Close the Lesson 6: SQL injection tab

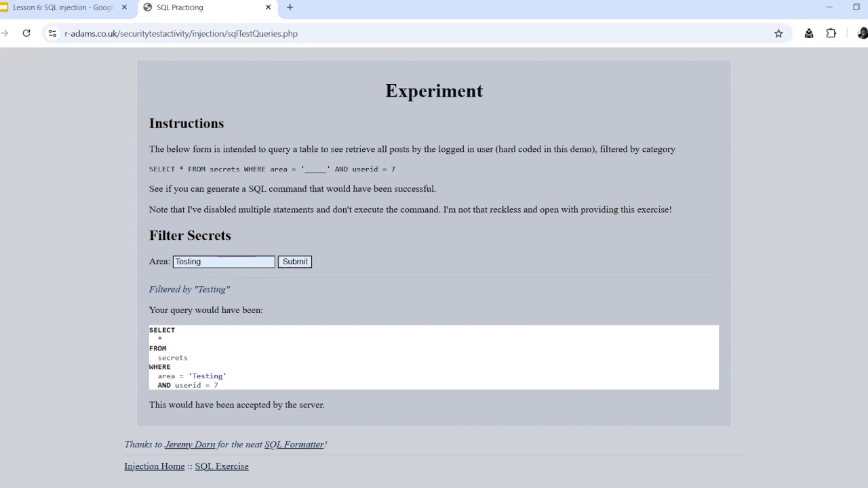tap(124, 7)
